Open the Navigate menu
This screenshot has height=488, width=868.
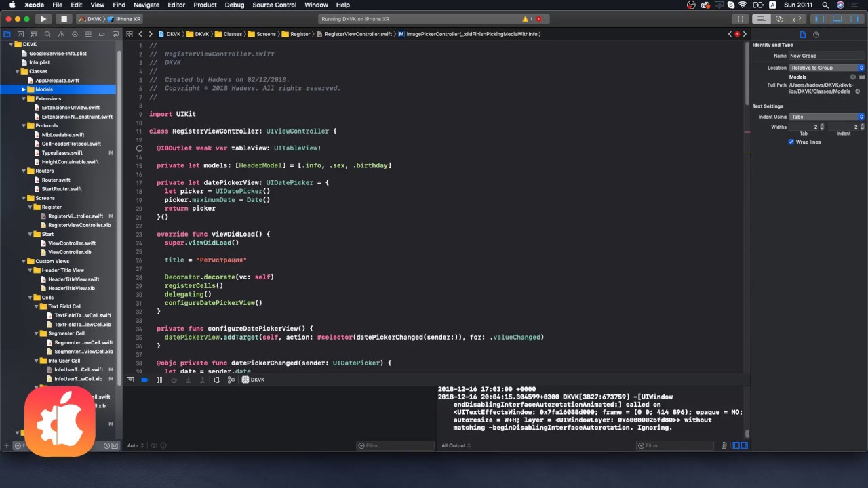click(146, 5)
